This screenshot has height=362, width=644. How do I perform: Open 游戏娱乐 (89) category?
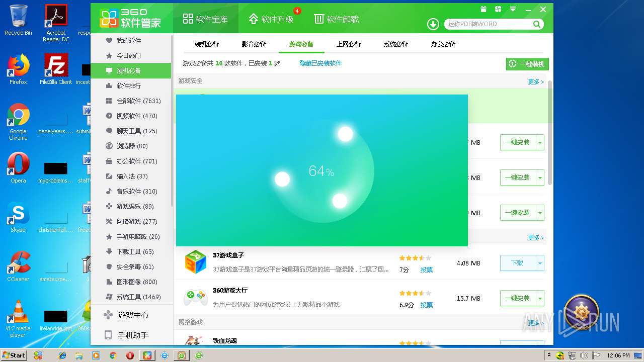pos(131,206)
